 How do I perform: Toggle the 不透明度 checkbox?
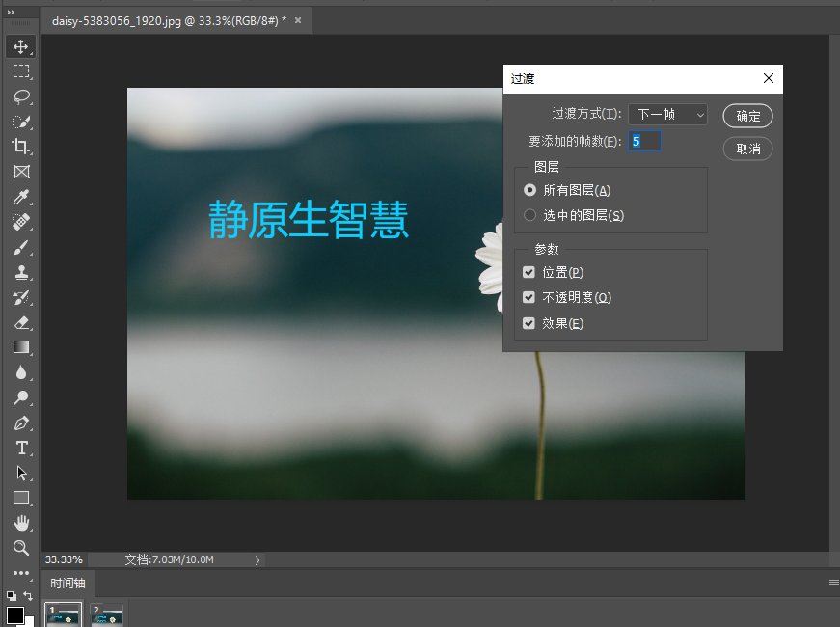(x=528, y=297)
